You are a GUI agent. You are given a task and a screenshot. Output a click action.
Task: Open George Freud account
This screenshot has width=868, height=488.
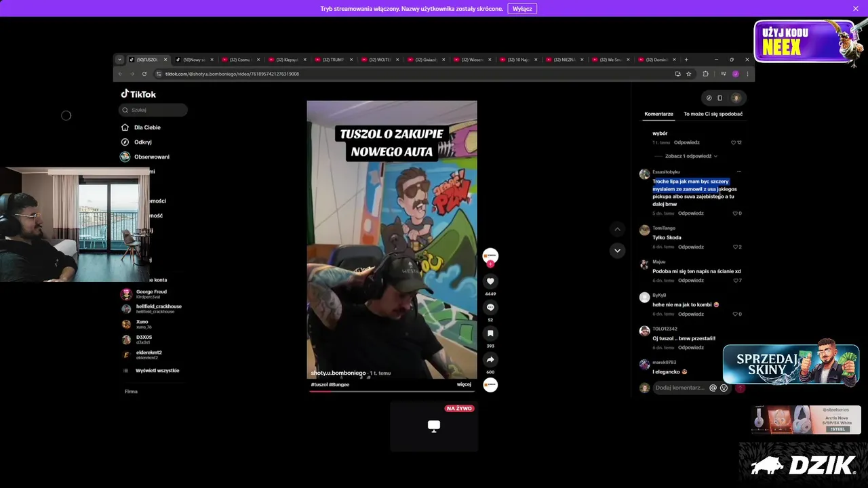tap(151, 294)
